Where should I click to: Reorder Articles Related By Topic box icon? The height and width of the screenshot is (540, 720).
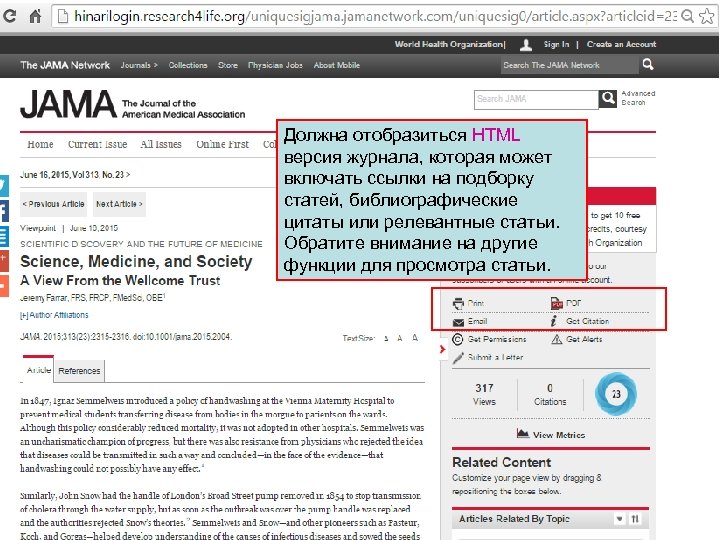635,519
